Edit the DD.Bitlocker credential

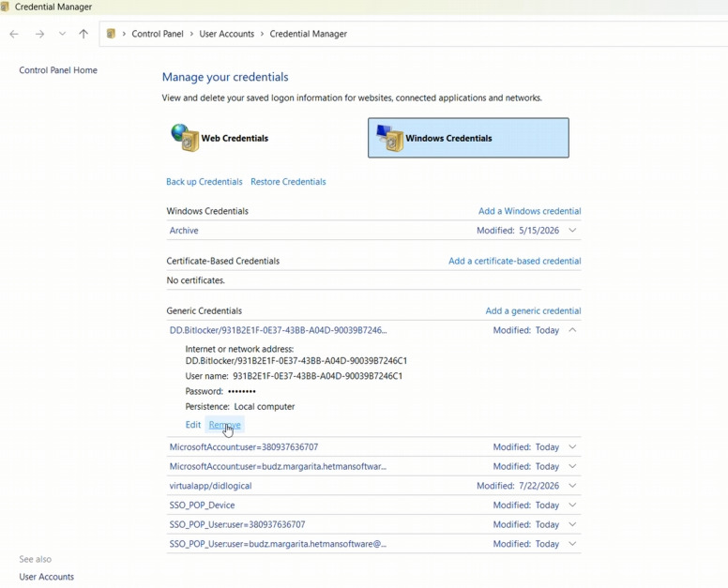click(x=193, y=425)
